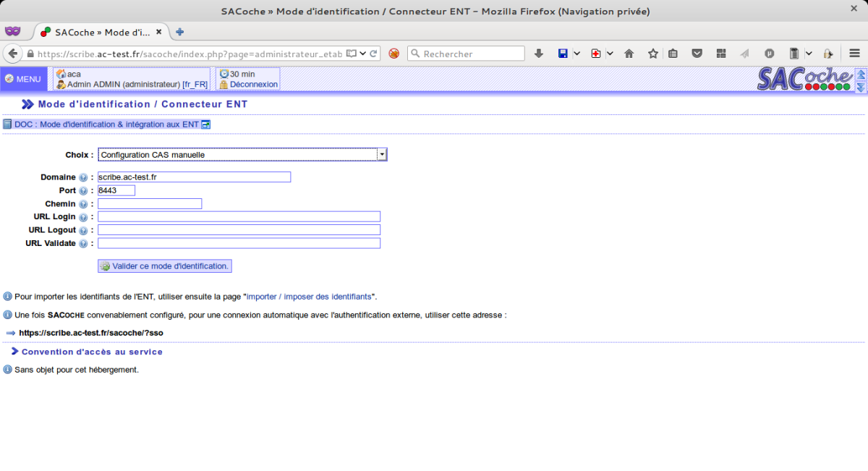Toggle reader view icon in address bar
This screenshot has height=471, width=868.
point(352,54)
